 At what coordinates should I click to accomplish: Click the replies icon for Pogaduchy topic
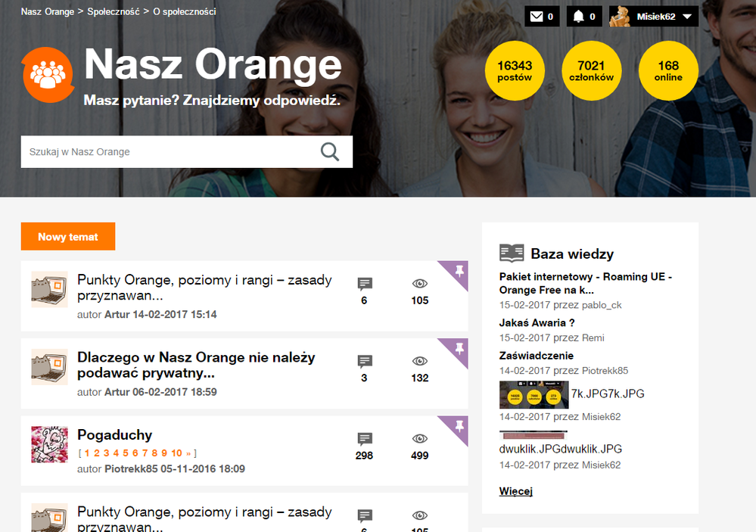pos(364,439)
